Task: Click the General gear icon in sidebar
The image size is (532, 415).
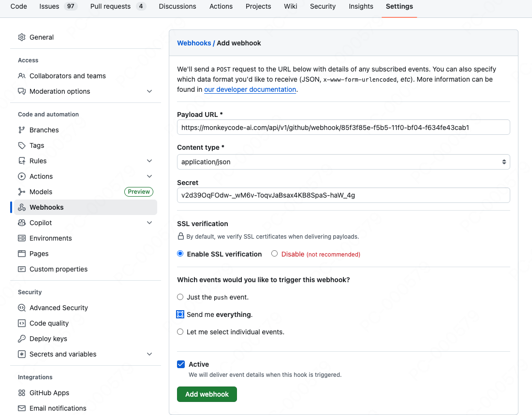Action: click(22, 37)
